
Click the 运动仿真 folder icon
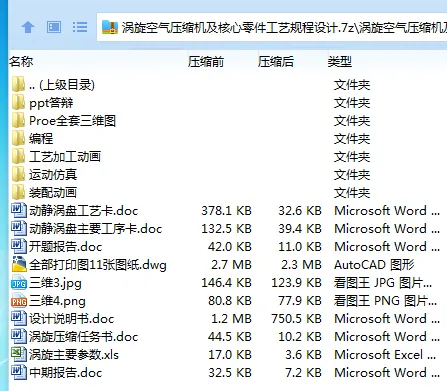tap(18, 175)
